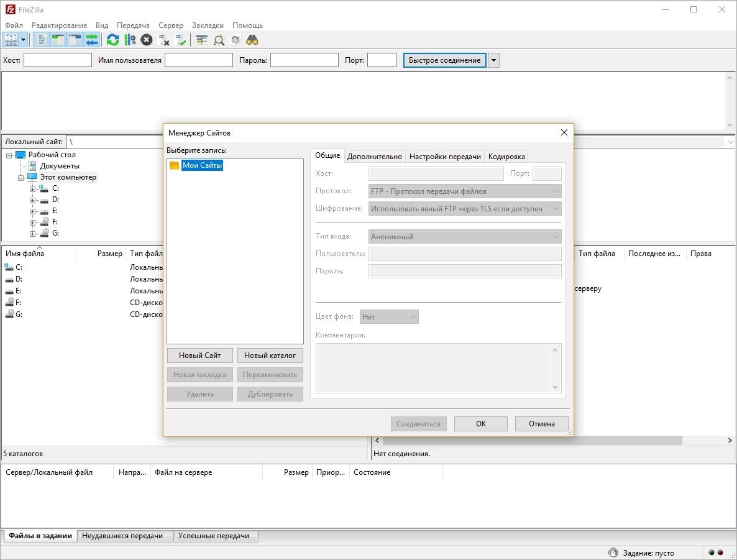The width and height of the screenshot is (737, 560).
Task: Click the remote horizontal scrollbar right arrow
Action: (730, 441)
